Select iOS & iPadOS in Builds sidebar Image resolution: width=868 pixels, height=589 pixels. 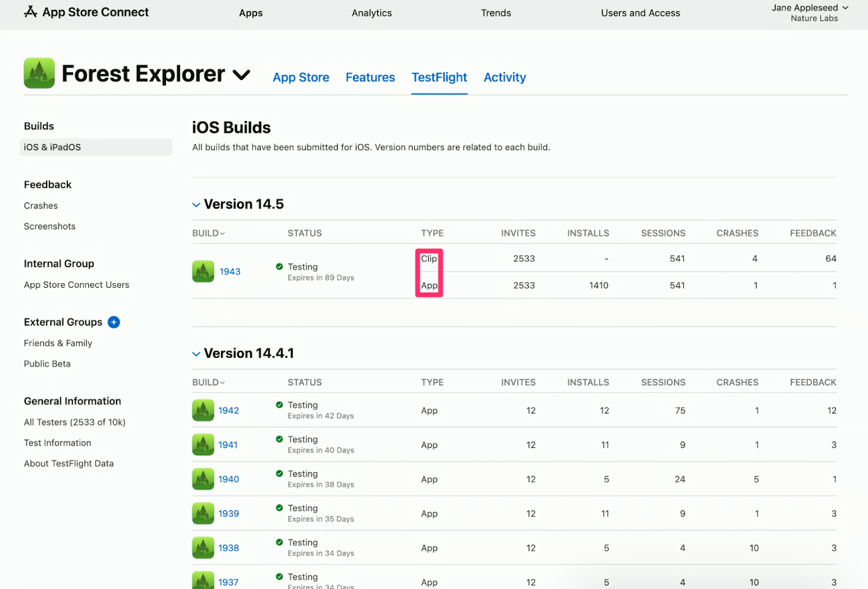96,147
